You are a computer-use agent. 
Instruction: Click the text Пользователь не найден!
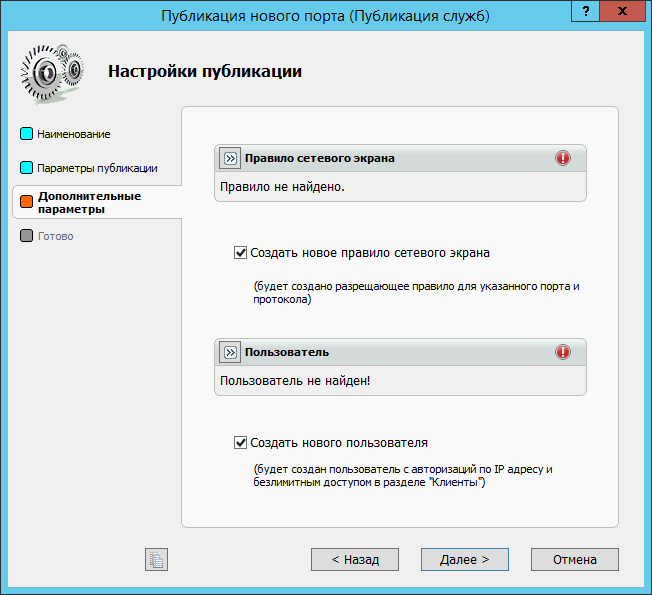(x=295, y=381)
